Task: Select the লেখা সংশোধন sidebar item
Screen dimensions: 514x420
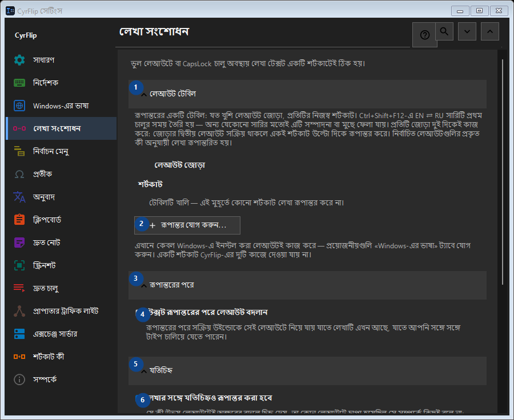Action: (x=61, y=128)
